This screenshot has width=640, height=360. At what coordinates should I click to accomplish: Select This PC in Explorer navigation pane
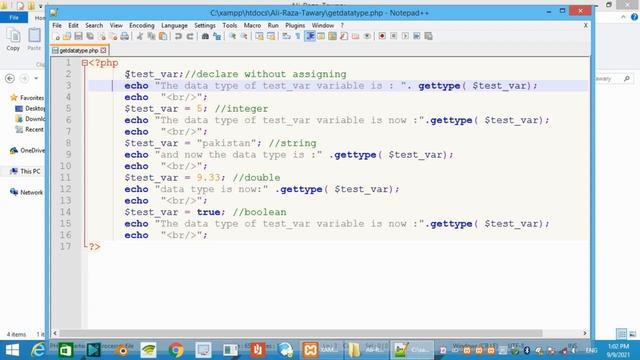[25, 171]
